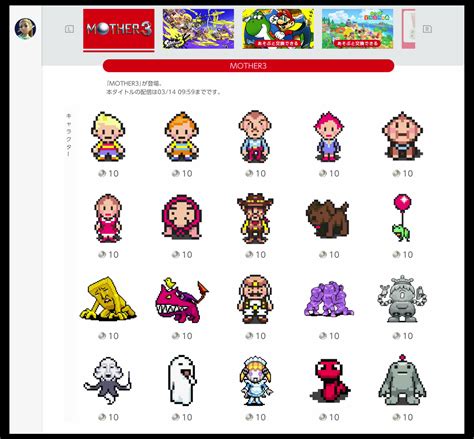Choose the brown dog Boney icon
474x439 pixels.
click(328, 219)
